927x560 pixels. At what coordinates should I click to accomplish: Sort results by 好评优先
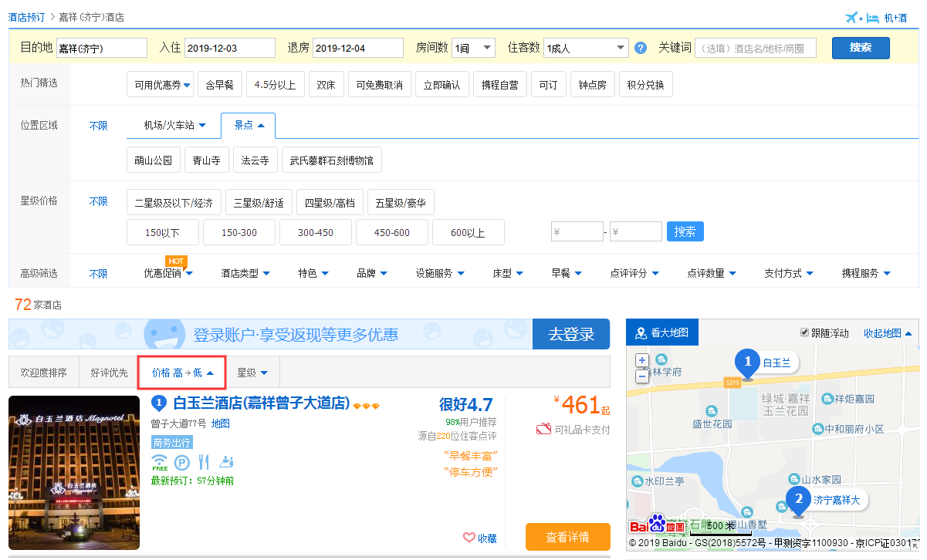click(x=109, y=373)
